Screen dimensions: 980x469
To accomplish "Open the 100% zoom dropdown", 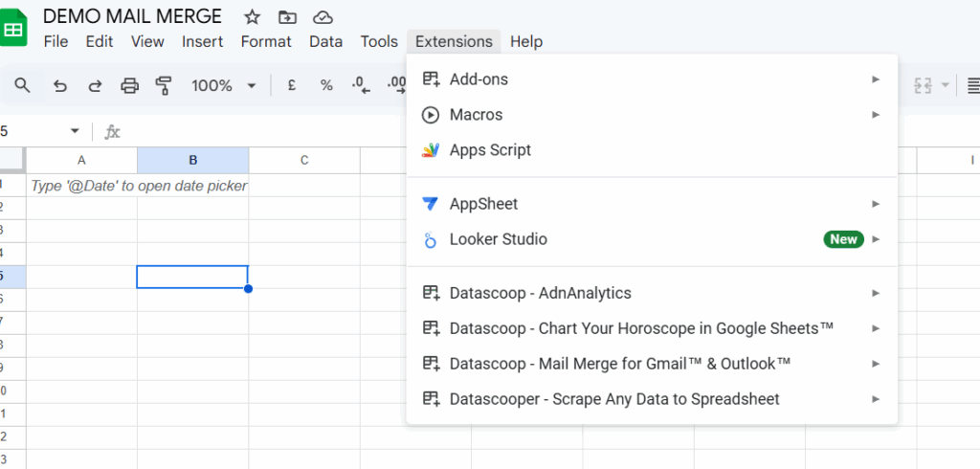I will [224, 86].
